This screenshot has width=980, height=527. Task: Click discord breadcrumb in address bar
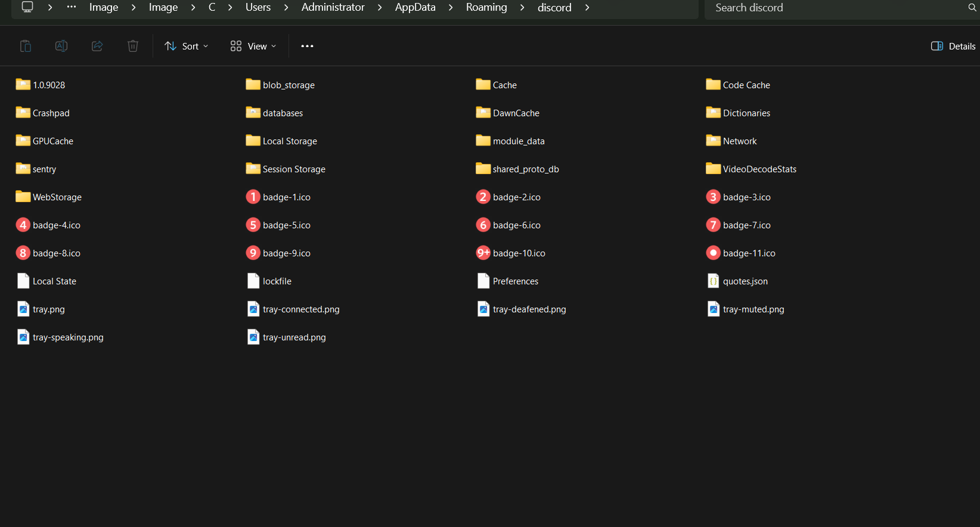pos(554,7)
